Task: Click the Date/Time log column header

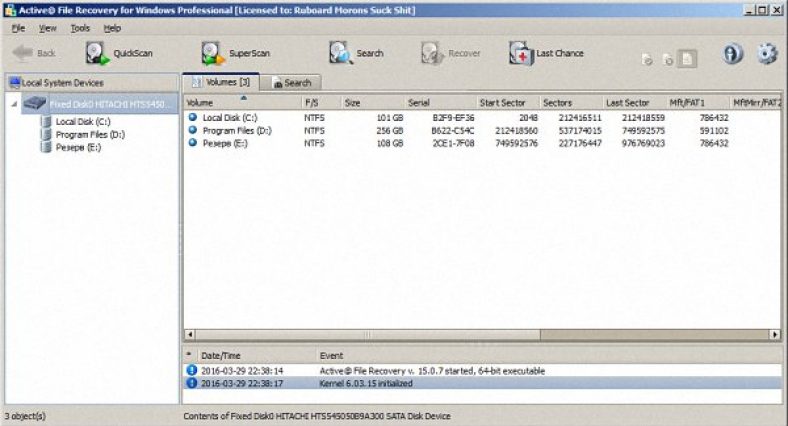Action: (x=257, y=356)
